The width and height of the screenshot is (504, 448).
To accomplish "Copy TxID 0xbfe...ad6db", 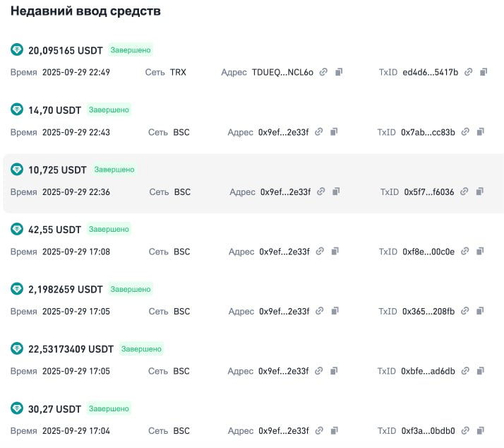I will click(x=480, y=371).
